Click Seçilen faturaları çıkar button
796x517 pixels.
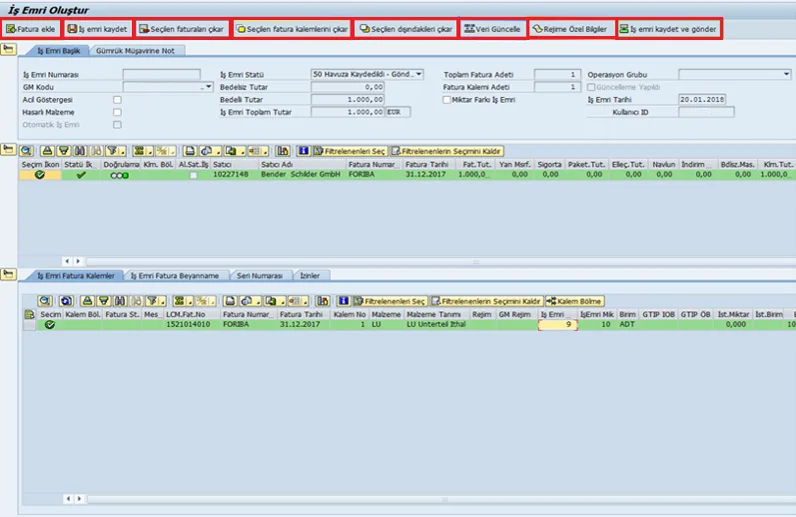coord(182,29)
